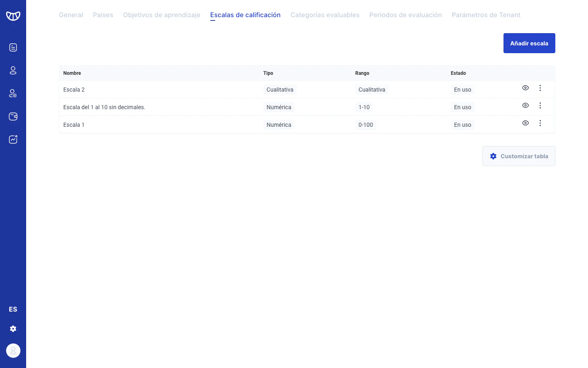This screenshot has width=588, height=368.
Task: Click the En uso status of Escala 2
Action: tap(463, 90)
